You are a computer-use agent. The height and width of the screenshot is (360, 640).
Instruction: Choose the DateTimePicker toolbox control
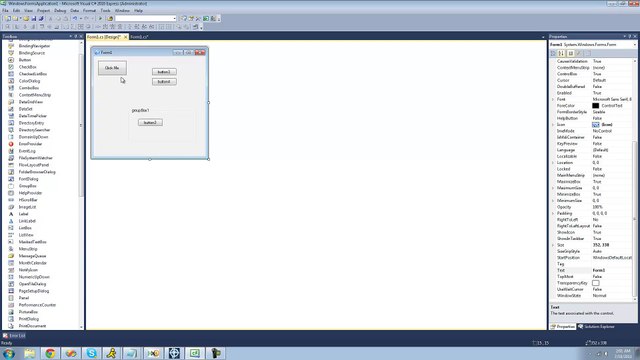point(33,116)
